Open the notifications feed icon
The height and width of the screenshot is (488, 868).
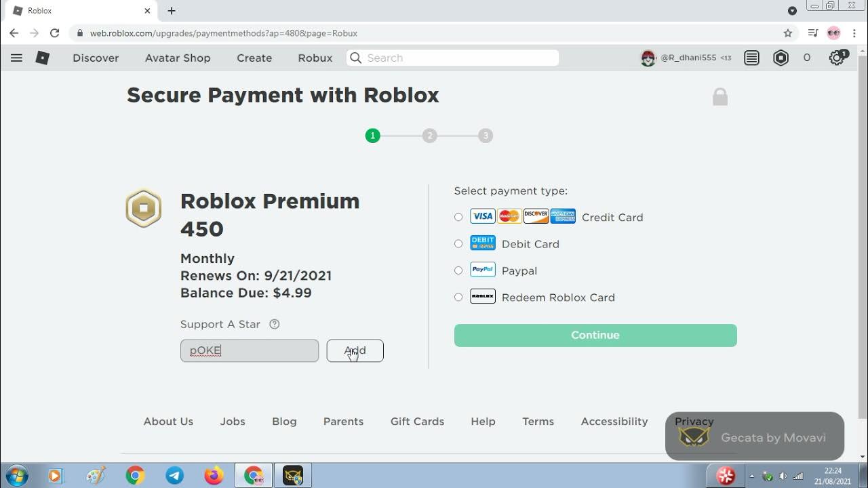751,58
